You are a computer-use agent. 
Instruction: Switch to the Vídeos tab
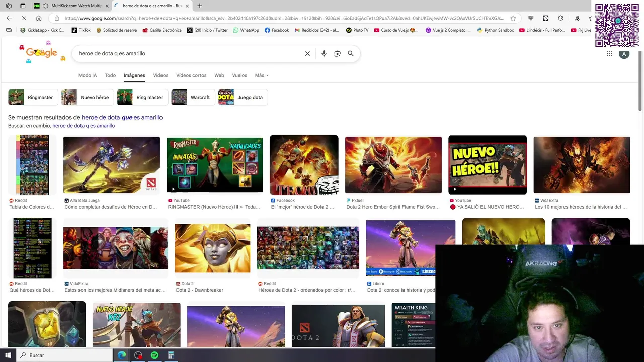click(160, 75)
